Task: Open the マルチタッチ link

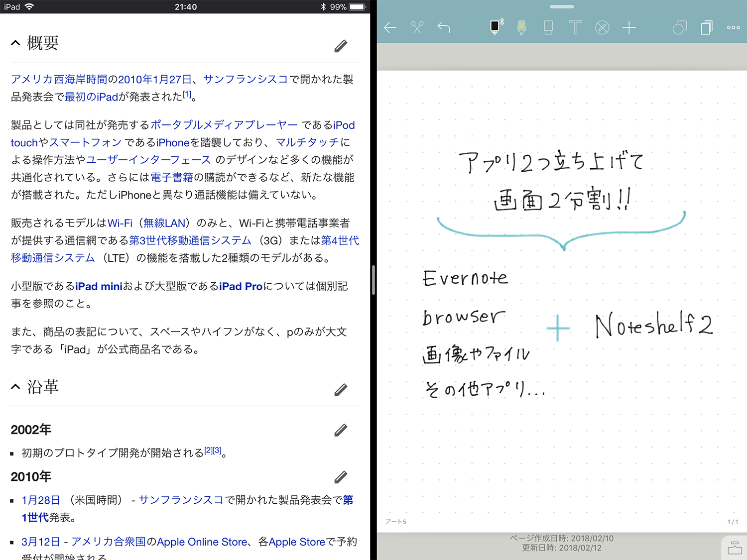Action: (307, 142)
